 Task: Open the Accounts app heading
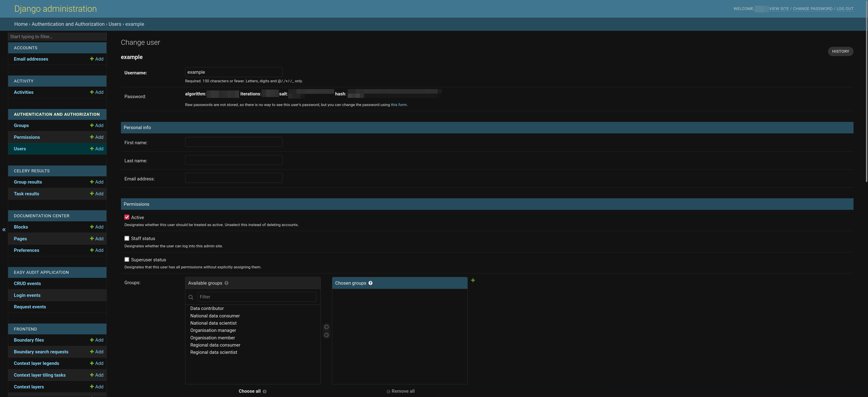pos(26,48)
